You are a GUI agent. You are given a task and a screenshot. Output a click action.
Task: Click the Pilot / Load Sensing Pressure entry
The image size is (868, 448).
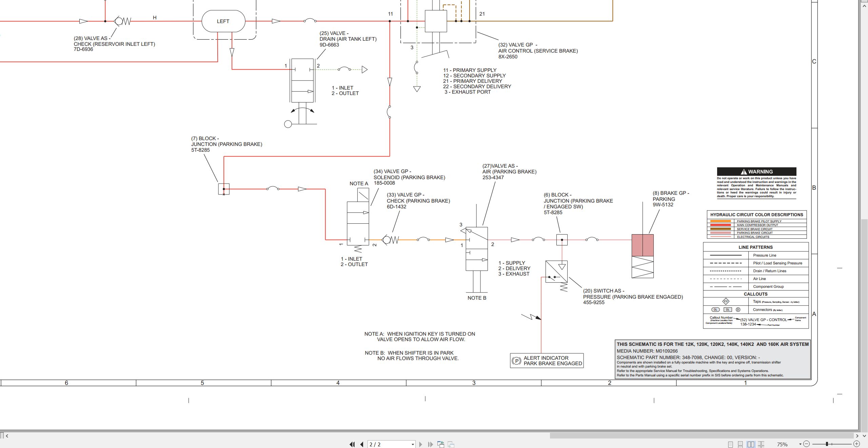point(756,263)
